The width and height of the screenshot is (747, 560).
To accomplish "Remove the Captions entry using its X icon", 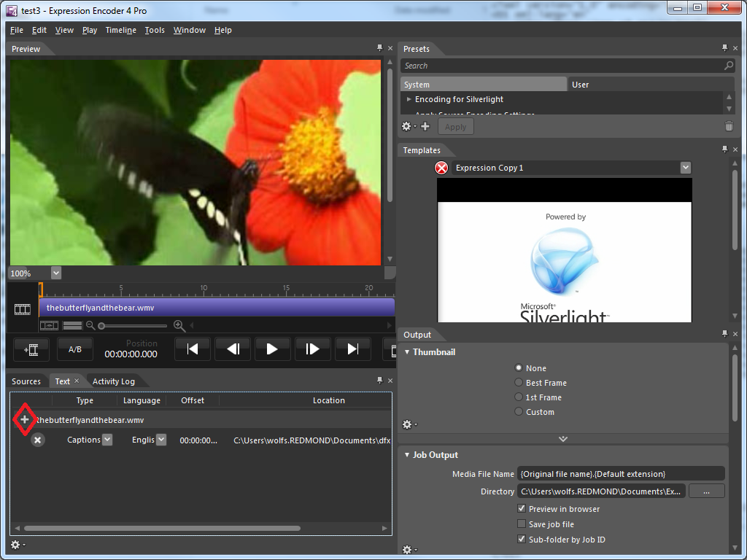I will pyautogui.click(x=36, y=440).
